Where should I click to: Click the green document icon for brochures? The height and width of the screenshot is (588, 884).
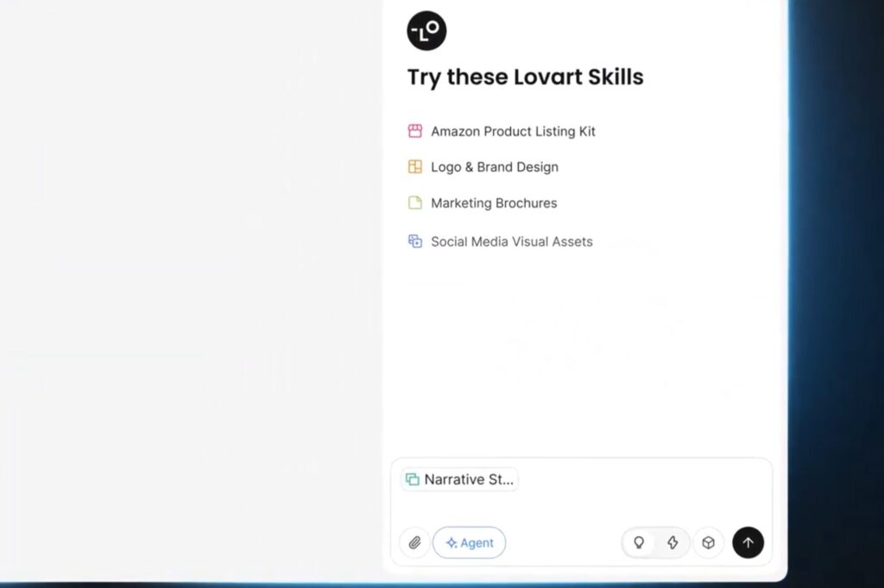415,203
